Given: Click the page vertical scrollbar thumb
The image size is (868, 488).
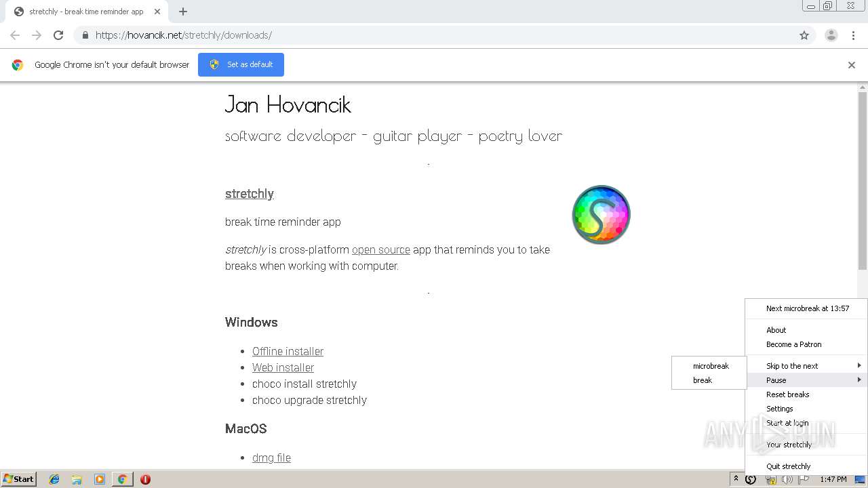Looking at the screenshot, I should pos(863,180).
